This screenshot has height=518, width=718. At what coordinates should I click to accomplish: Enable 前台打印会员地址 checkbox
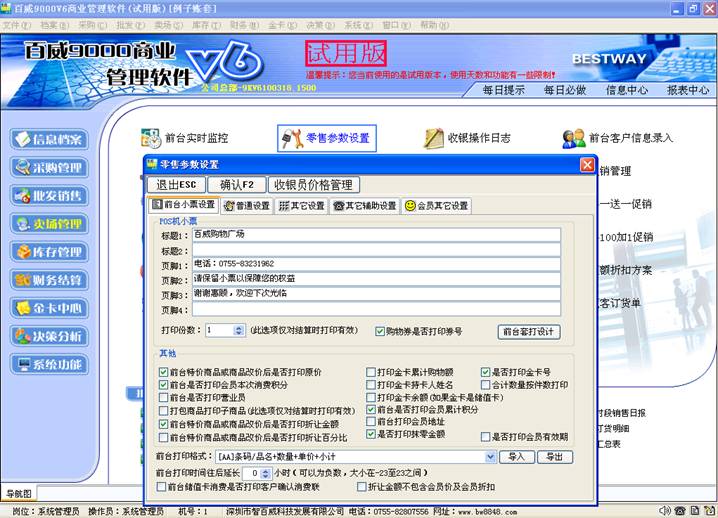tap(371, 421)
